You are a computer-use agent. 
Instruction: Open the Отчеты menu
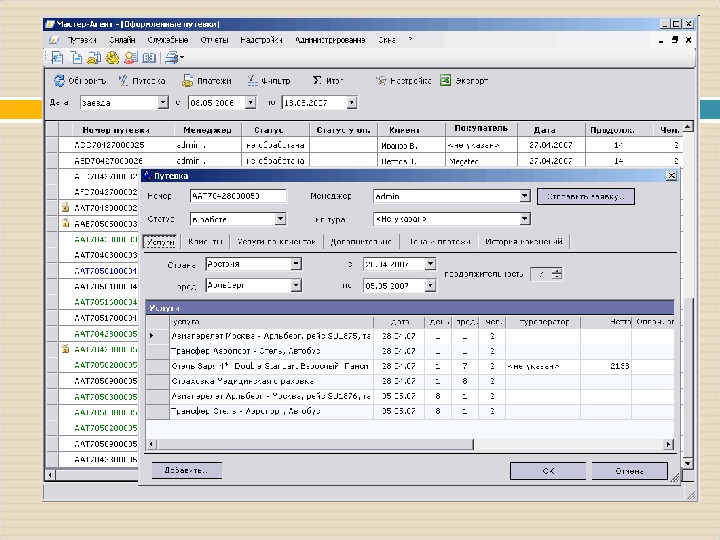pyautogui.click(x=214, y=41)
